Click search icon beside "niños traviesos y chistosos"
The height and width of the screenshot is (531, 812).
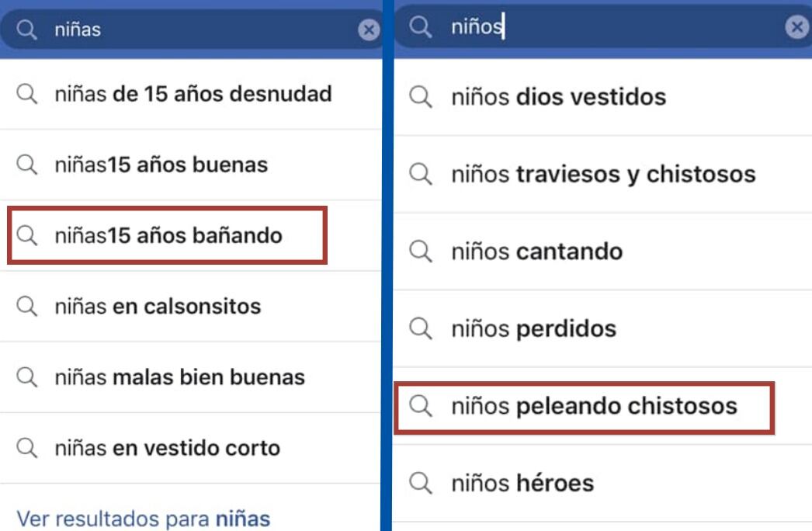[x=421, y=174]
